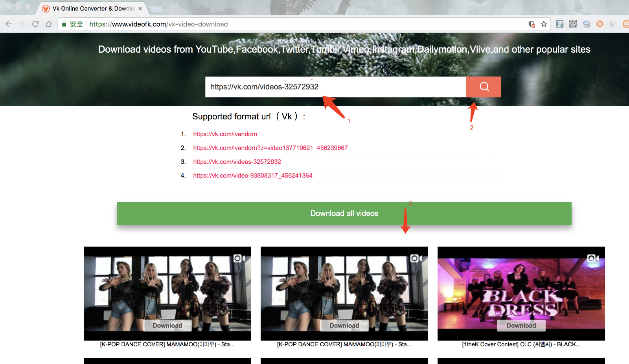Open link video-93808317_456241364
Image resolution: width=629 pixels, height=364 pixels.
click(x=253, y=176)
